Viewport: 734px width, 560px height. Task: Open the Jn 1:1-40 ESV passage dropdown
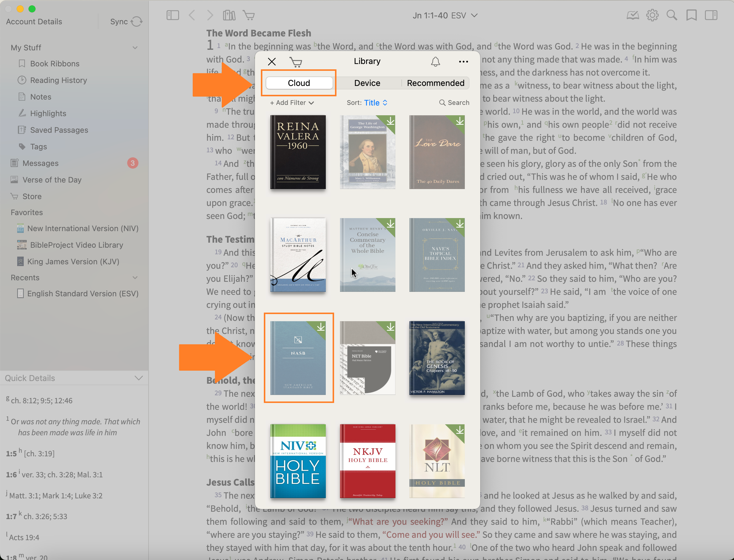(445, 16)
